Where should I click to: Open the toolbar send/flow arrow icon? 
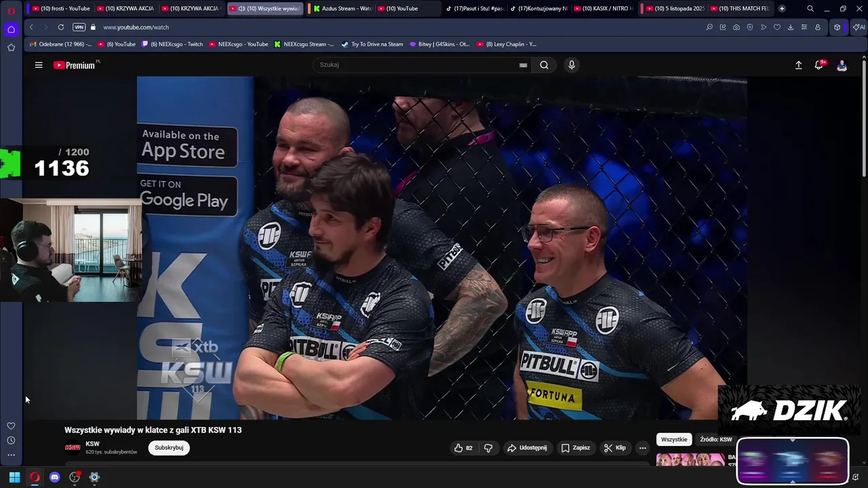pos(764,27)
